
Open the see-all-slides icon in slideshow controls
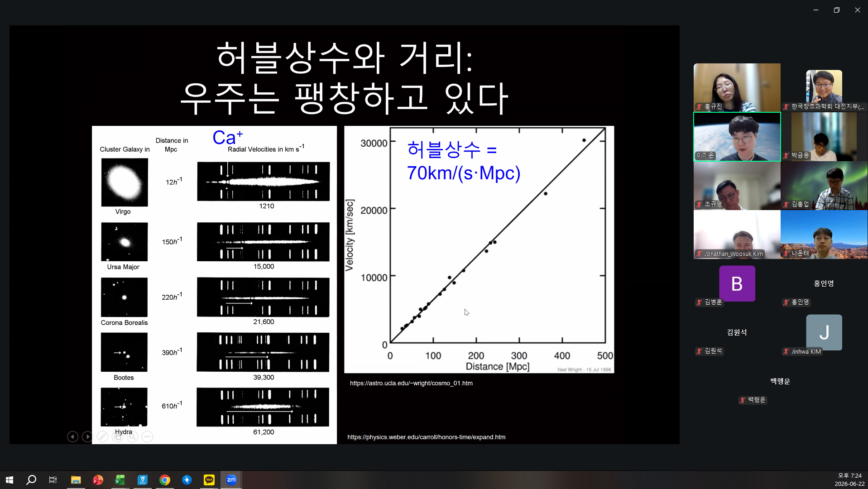tap(117, 436)
